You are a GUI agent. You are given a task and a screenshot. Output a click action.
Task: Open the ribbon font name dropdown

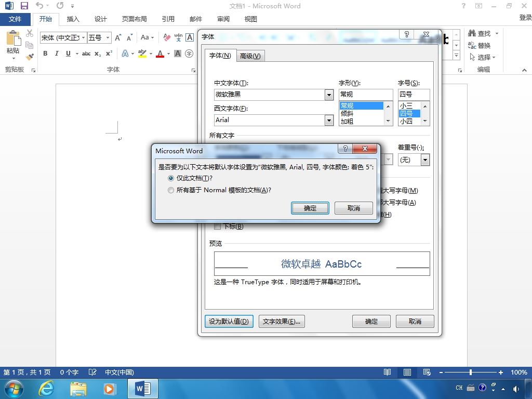pyautogui.click(x=83, y=37)
